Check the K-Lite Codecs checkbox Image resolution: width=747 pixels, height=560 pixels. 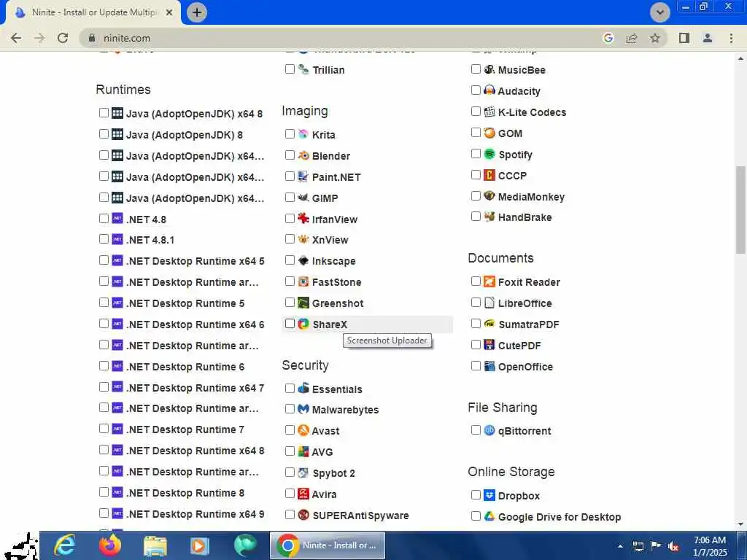coord(476,112)
